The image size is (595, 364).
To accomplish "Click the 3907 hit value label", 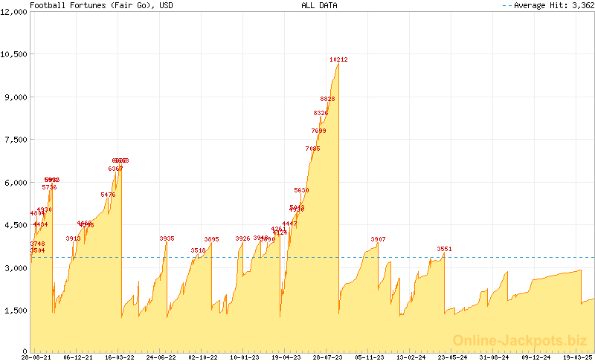I will [x=378, y=239].
